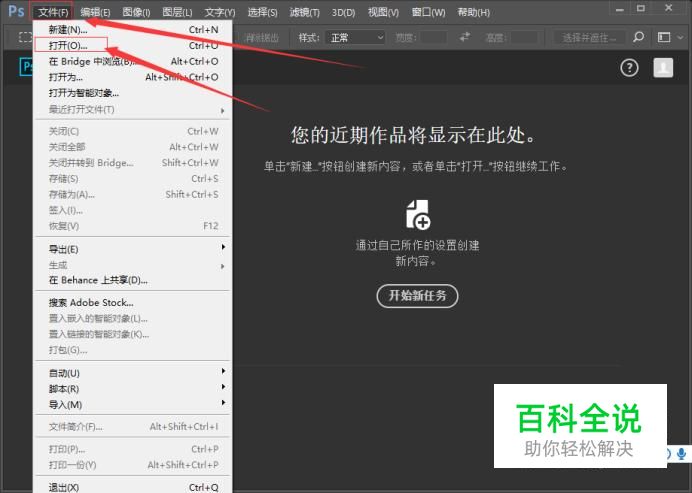Open the 样式 正常 dropdown
692x493 pixels.
[x=355, y=38]
